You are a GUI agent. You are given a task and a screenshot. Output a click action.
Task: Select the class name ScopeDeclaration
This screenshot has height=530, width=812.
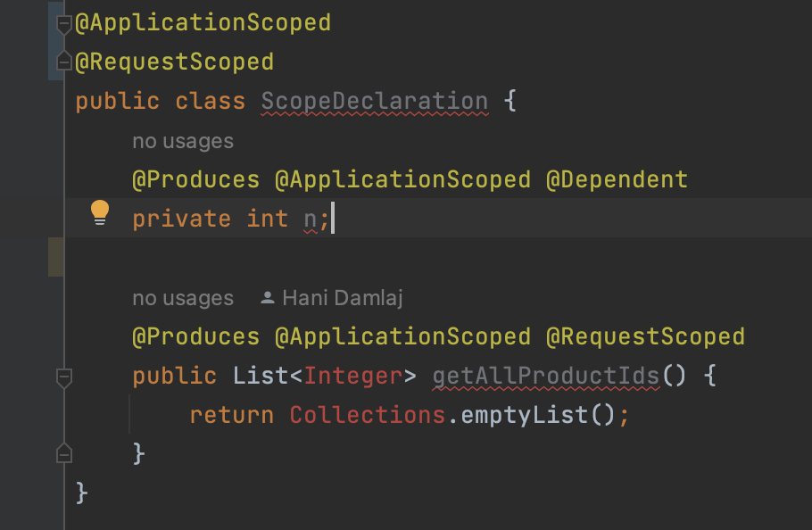point(373,100)
